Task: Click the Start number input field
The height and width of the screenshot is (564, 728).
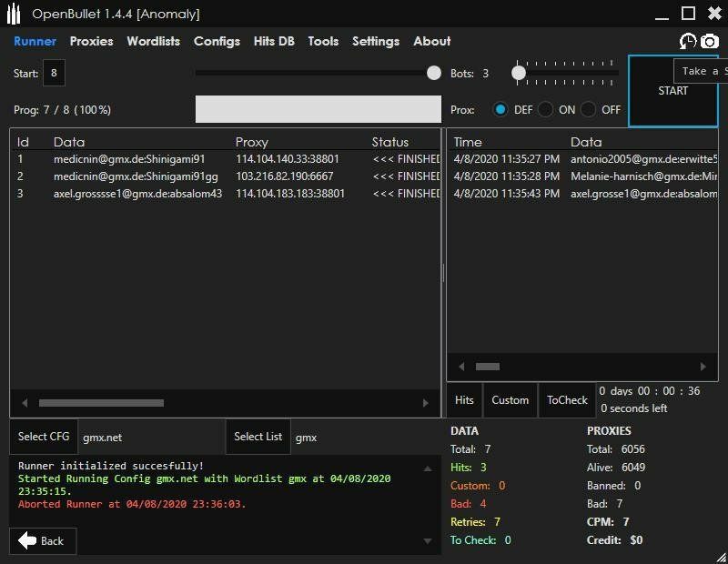Action: 54,74
